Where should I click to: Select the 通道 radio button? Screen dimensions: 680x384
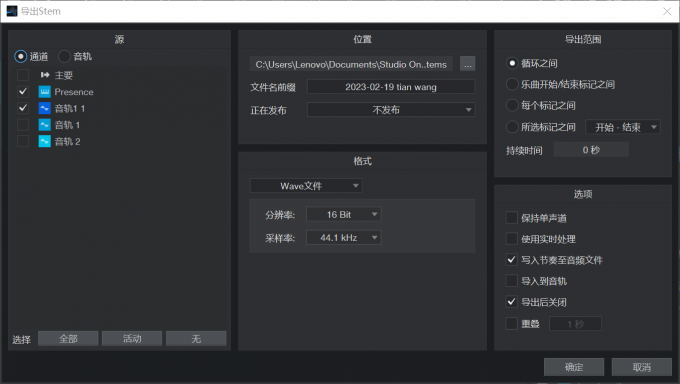[x=21, y=56]
